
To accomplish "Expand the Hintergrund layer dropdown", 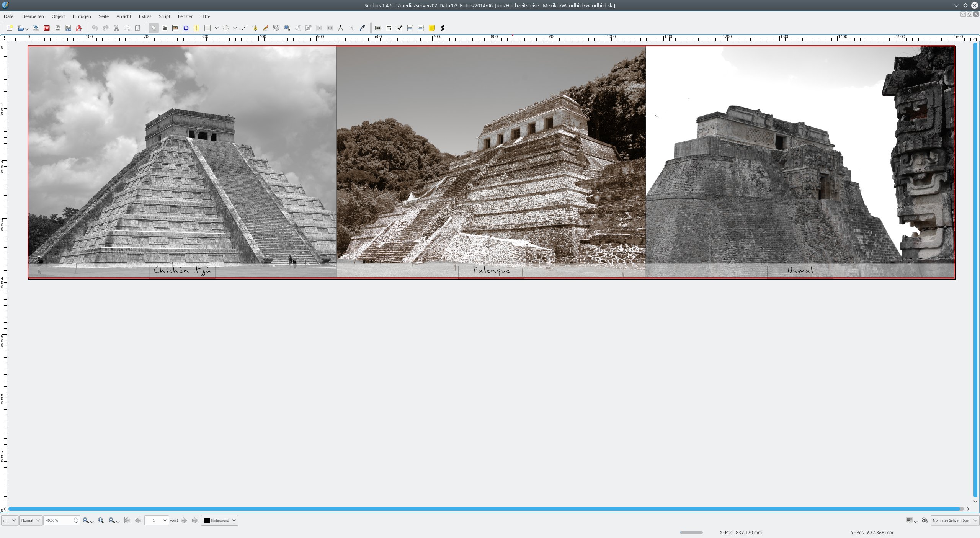I will (234, 520).
